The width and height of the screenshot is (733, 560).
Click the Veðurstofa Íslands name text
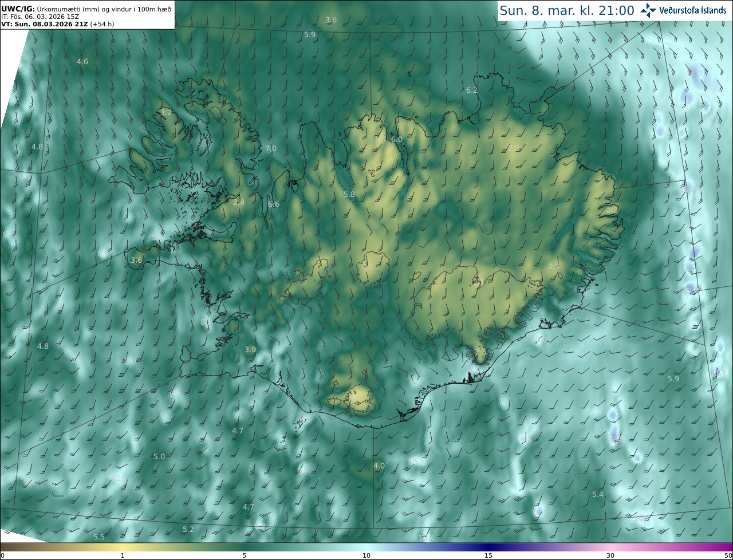(692, 10)
